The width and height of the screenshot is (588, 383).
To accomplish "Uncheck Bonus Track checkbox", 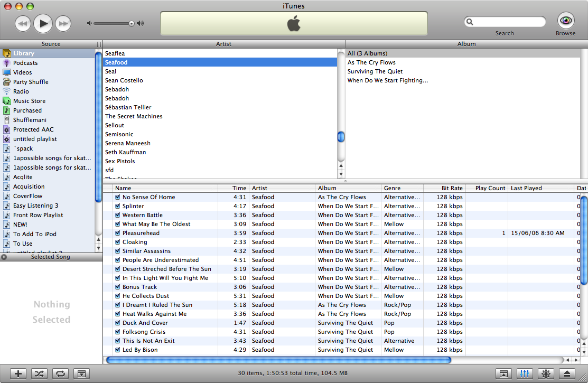I will (118, 287).
